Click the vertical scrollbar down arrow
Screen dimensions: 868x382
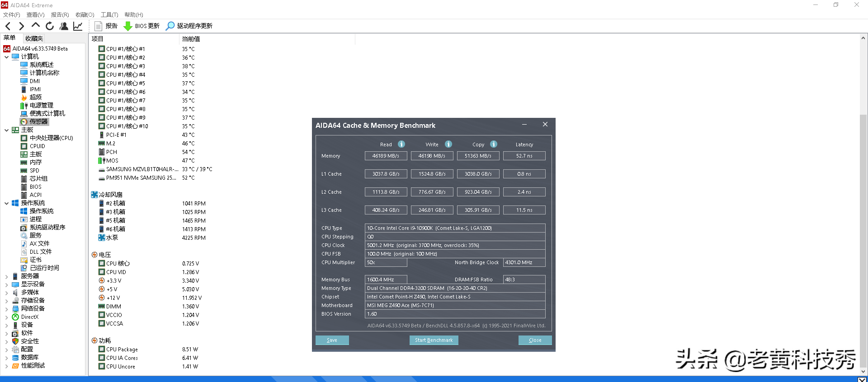pyautogui.click(x=863, y=371)
